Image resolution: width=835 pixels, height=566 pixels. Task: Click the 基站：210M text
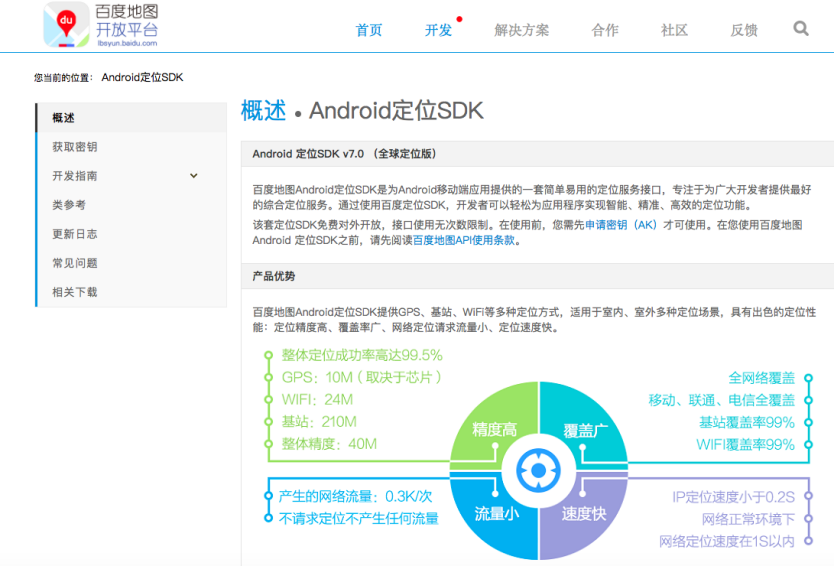click(319, 422)
